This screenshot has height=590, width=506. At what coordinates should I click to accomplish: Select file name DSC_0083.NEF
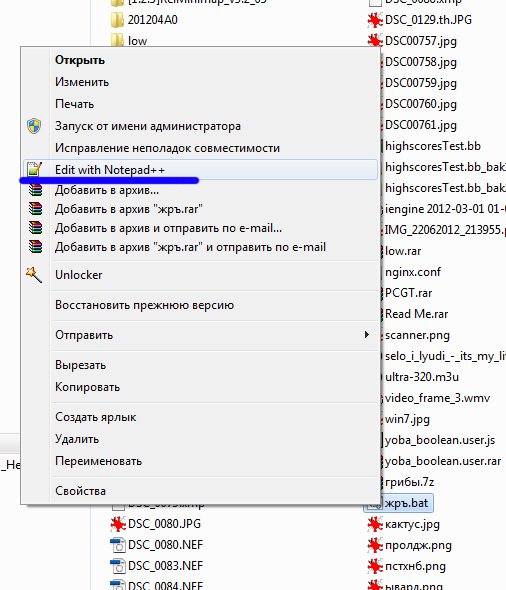coord(165,566)
